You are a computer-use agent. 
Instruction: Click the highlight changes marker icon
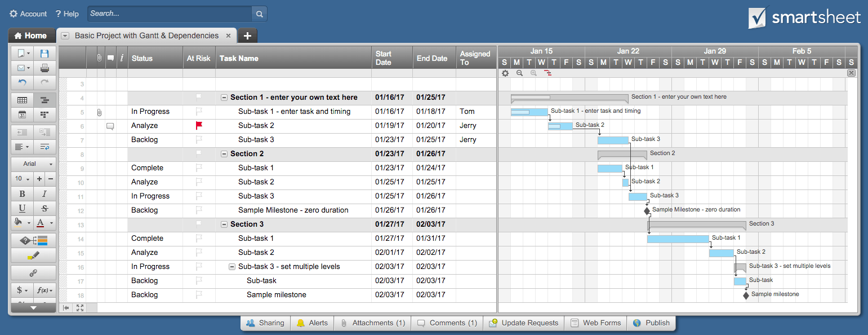point(33,256)
